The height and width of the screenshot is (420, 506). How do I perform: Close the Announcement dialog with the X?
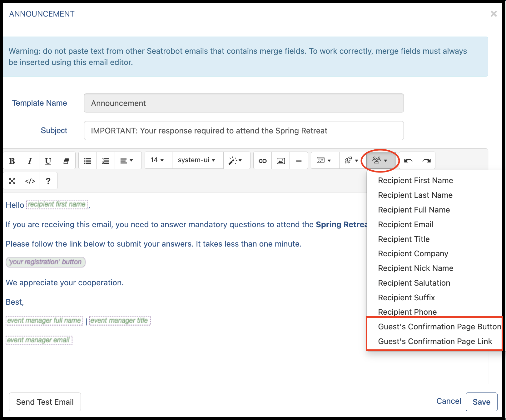click(494, 14)
